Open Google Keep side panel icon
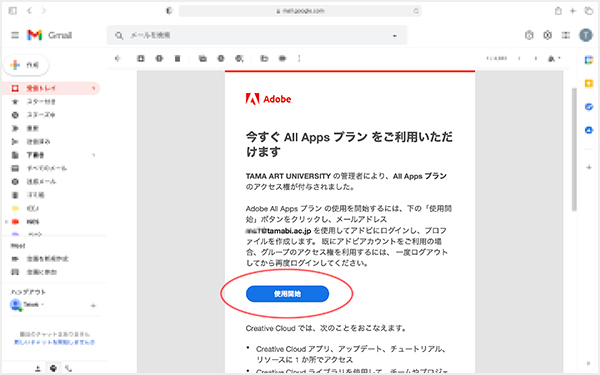The height and width of the screenshot is (375, 600). point(589,83)
